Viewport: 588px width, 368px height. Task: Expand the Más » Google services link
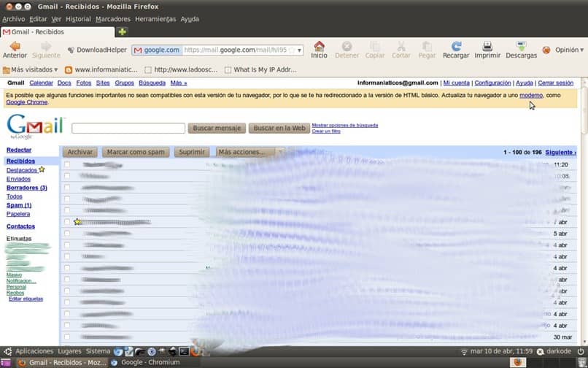coord(179,83)
